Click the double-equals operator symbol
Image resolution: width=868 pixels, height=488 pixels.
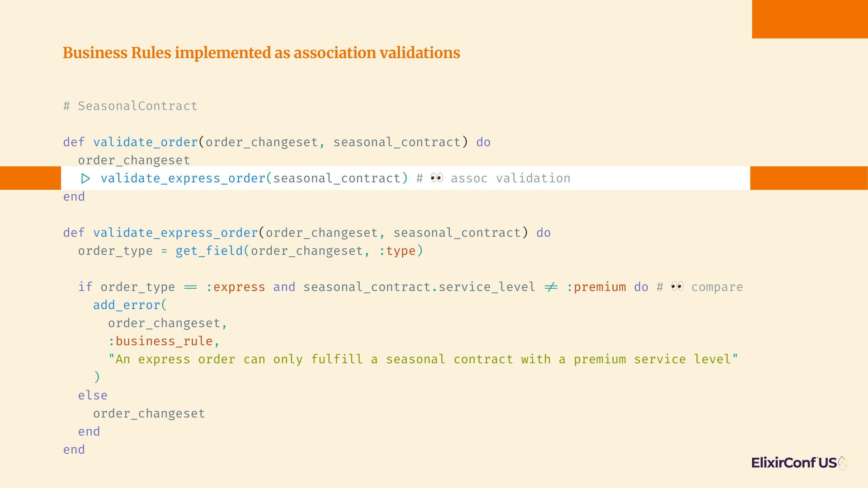(191, 287)
